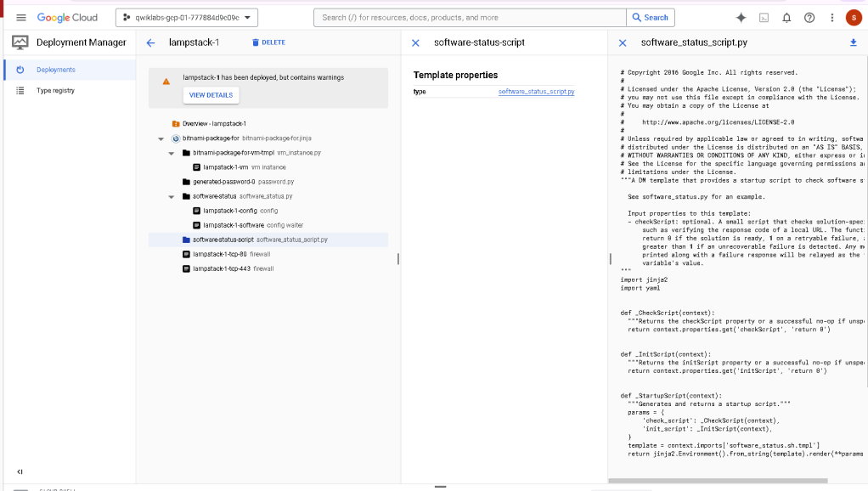Click the divider handle beside the resource tree
Viewport: 868px width, 491px height.
pos(398,258)
